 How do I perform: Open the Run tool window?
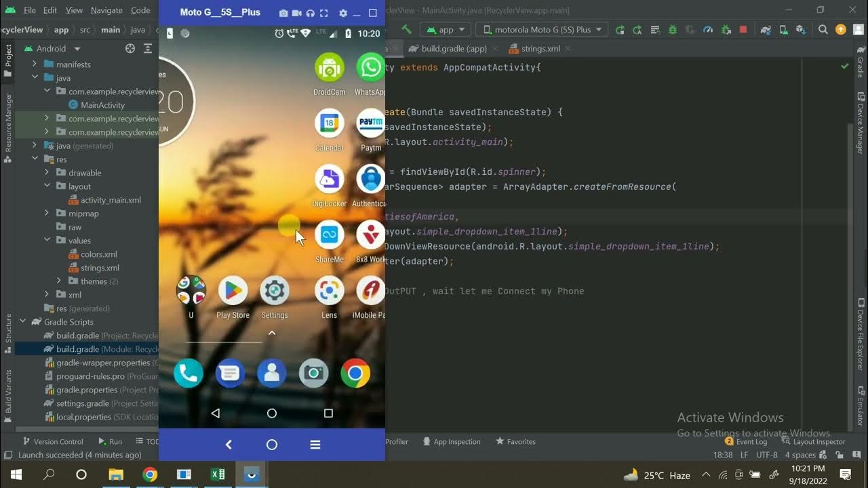tap(110, 441)
